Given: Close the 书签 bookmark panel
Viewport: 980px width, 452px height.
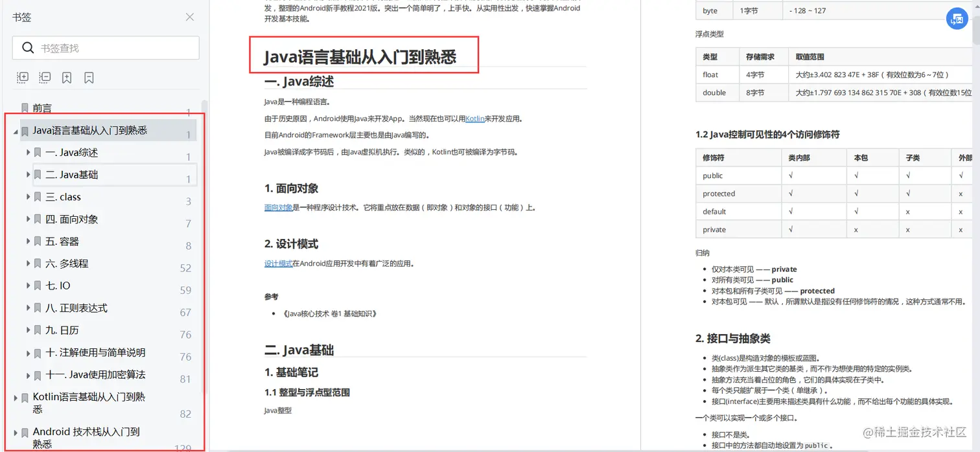Looking at the screenshot, I should click(189, 17).
